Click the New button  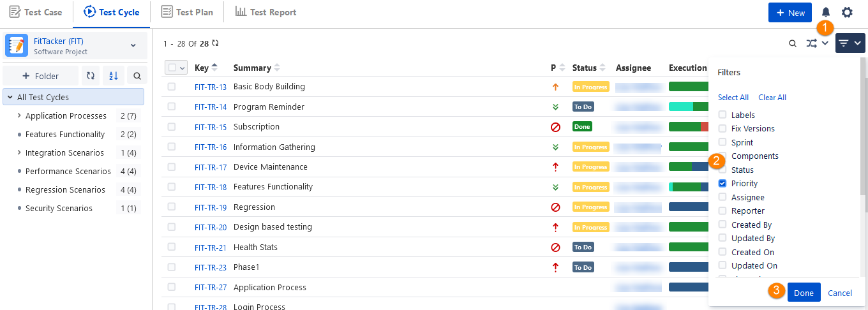790,13
